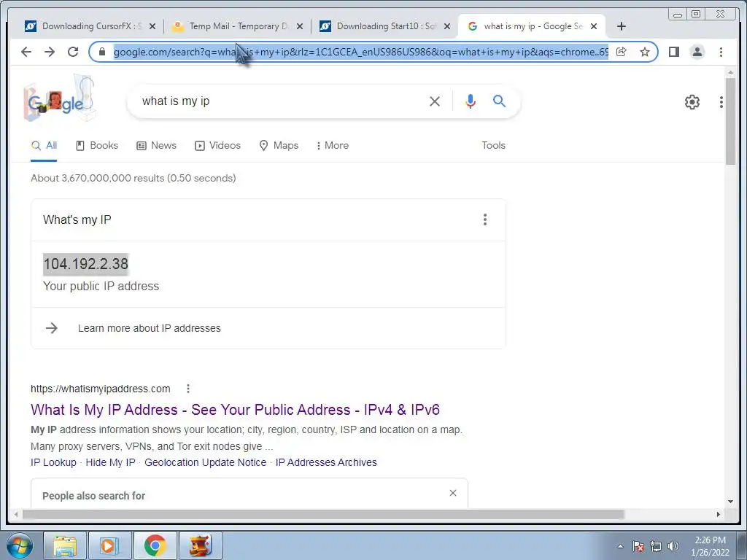This screenshot has height=560, width=747.
Task: Click the Chrome taskbar icon
Action: 155,545
